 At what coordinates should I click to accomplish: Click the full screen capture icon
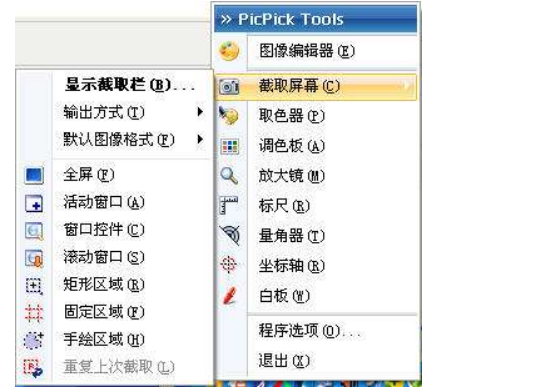(34, 175)
